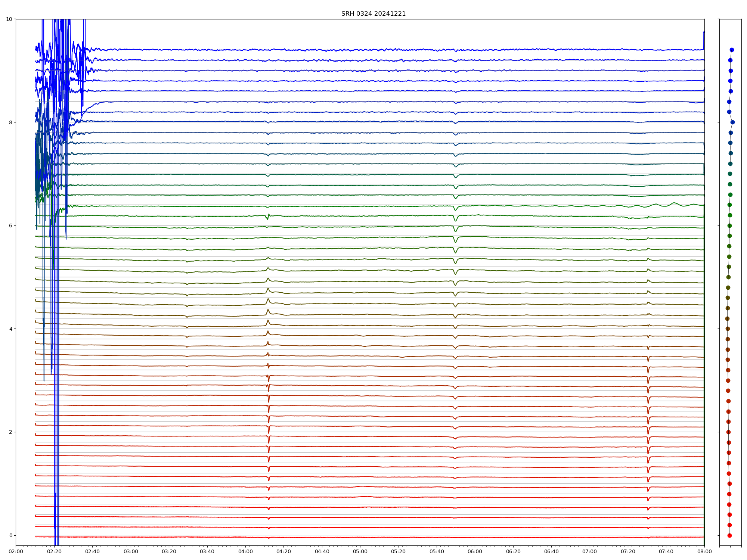Click the 03:20 time axis label

pos(169,551)
